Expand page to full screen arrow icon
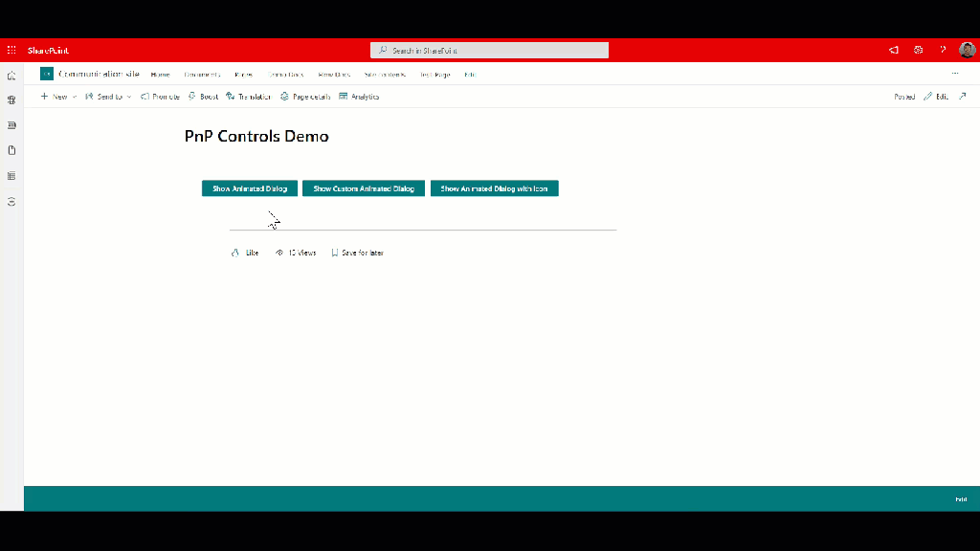 [x=963, y=97]
